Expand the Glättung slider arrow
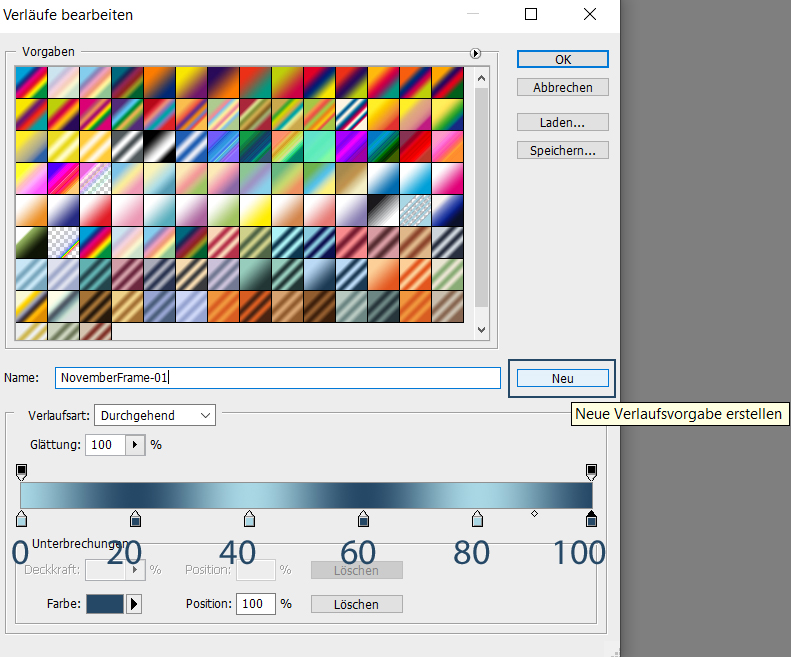This screenshot has width=791, height=657. (x=136, y=444)
